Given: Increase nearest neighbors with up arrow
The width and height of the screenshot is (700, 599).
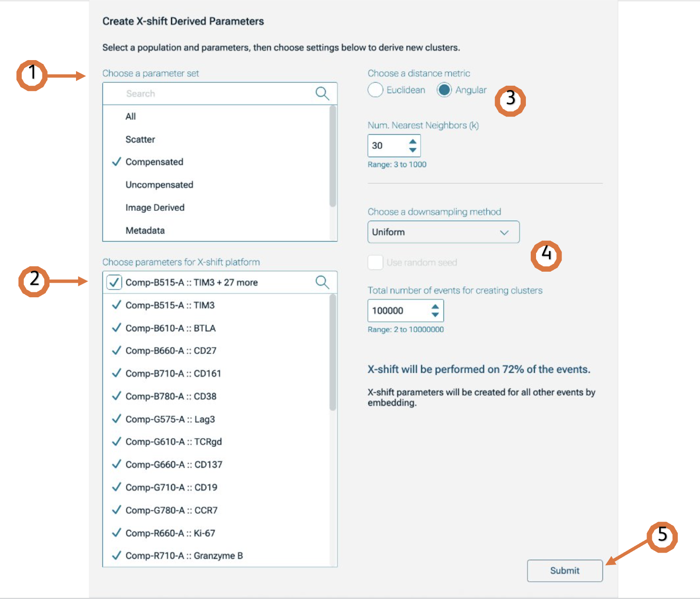Looking at the screenshot, I should coord(413,141).
